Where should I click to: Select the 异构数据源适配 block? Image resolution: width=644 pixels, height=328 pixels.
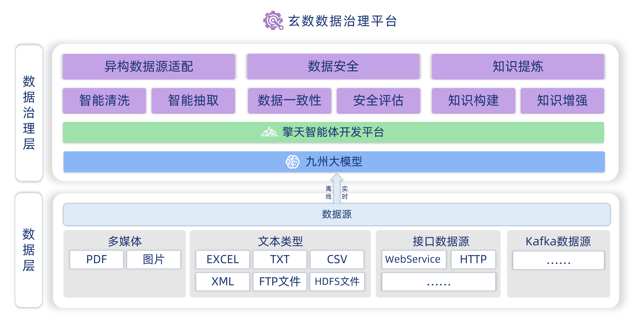(x=149, y=67)
